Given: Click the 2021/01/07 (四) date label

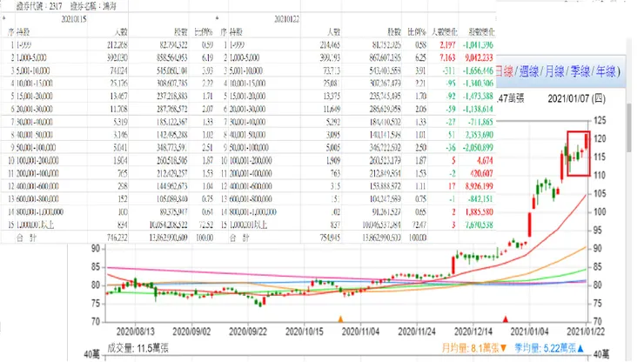Looking at the screenshot, I should pos(576,98).
